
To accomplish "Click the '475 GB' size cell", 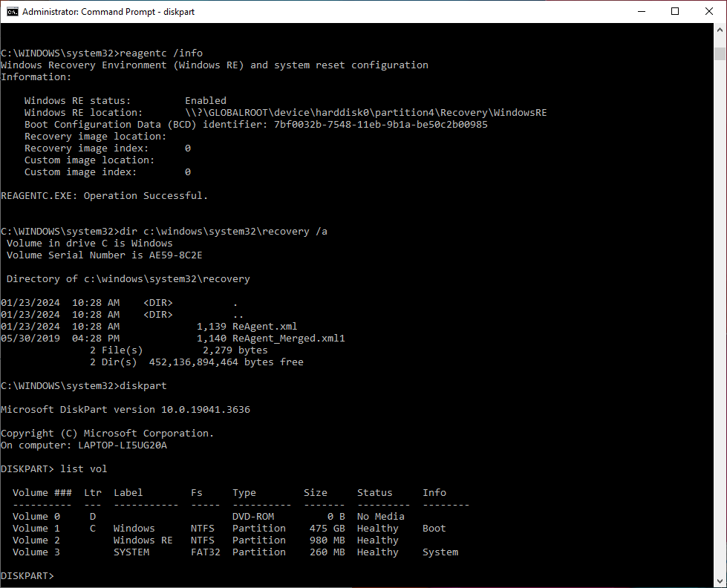I will pyautogui.click(x=327, y=528).
